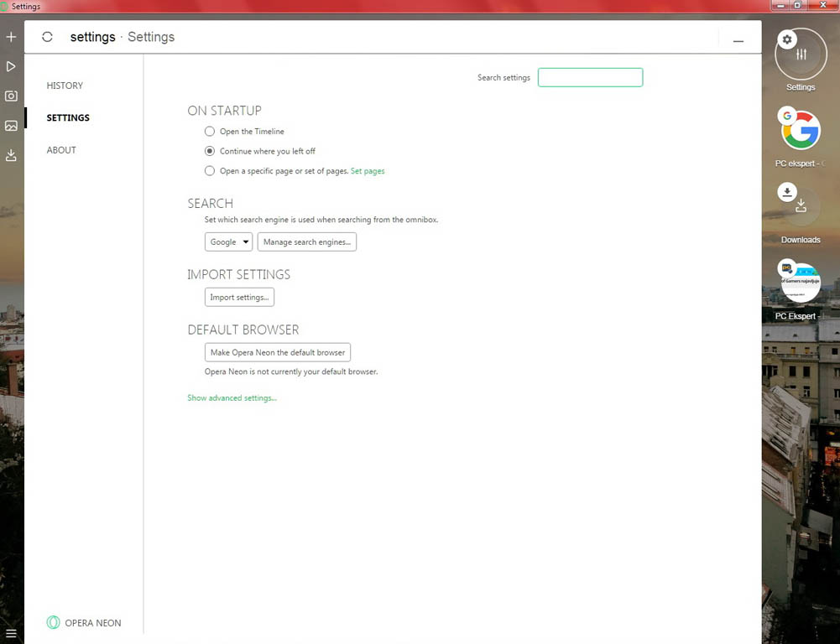Switch to the Google tab bubble
840x644 pixels.
801,130
